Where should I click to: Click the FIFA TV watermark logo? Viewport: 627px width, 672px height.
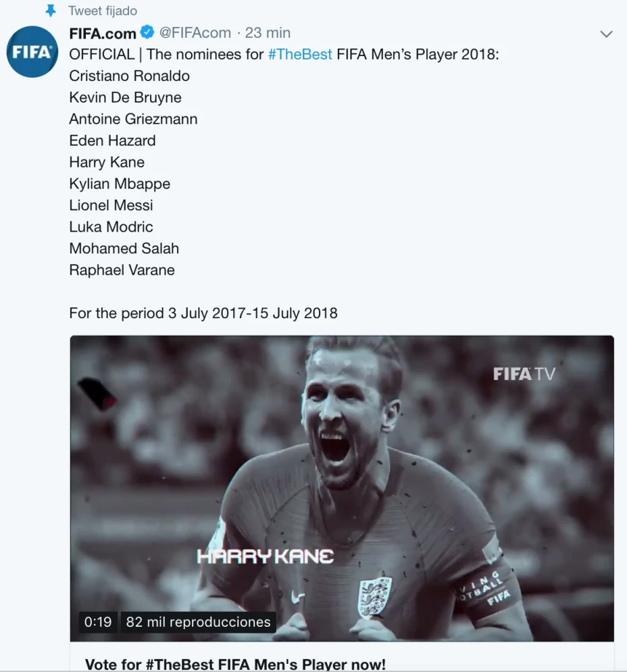(524, 373)
